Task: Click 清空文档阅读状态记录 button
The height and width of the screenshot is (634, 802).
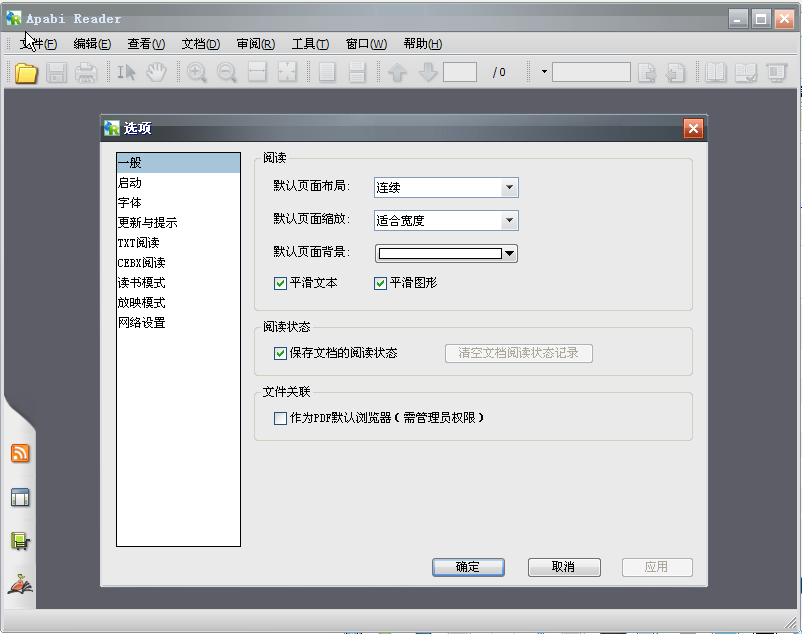Action: tap(519, 353)
